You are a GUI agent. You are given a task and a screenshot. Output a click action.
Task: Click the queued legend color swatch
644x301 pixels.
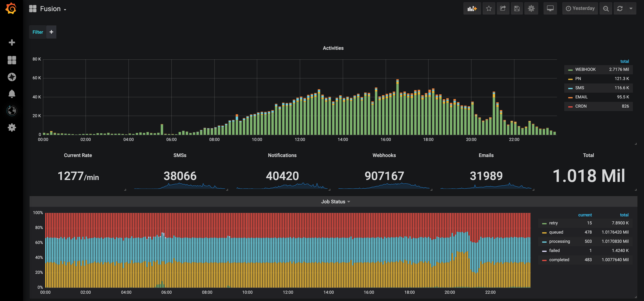coord(544,233)
